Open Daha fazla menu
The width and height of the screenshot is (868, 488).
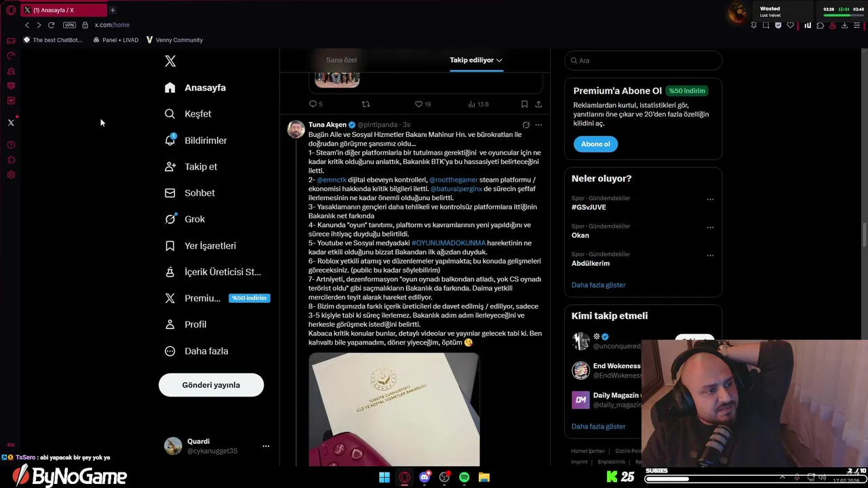coord(196,351)
